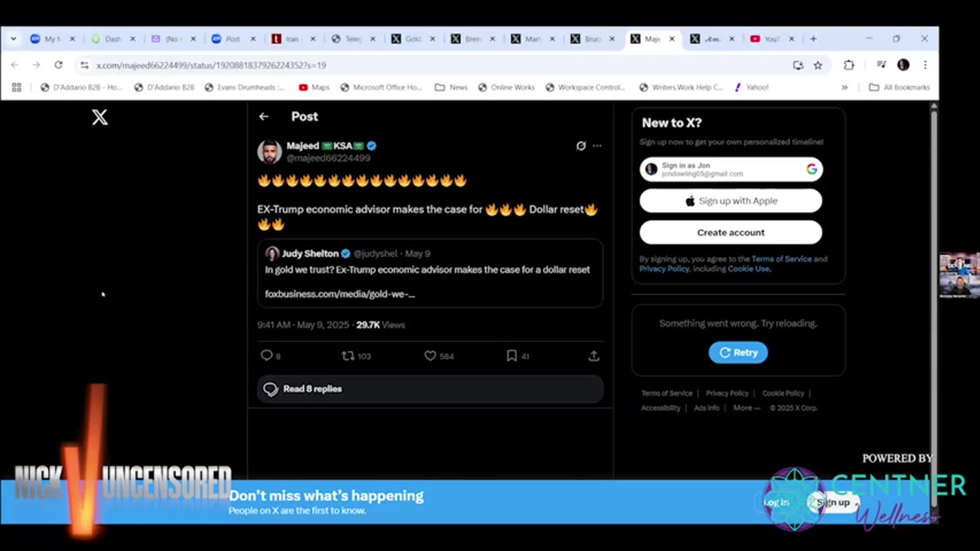The width and height of the screenshot is (980, 551).
Task: Switch to the Dash tab
Action: tap(114, 38)
